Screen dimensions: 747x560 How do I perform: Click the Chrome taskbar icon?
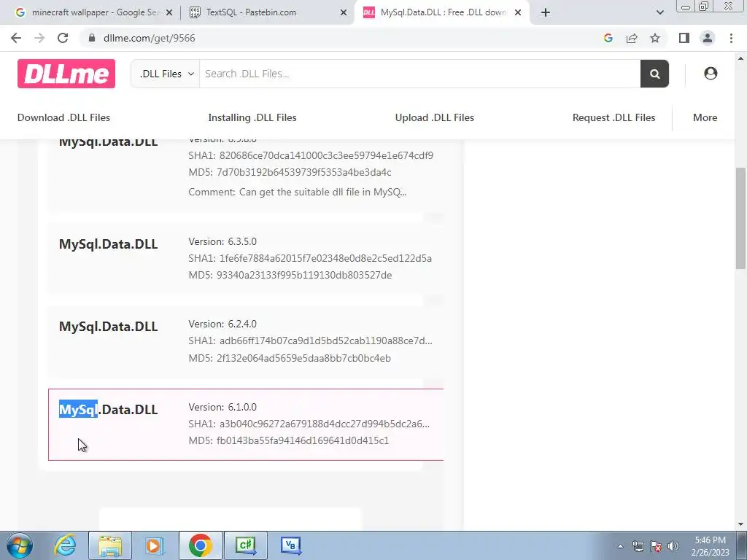click(200, 545)
